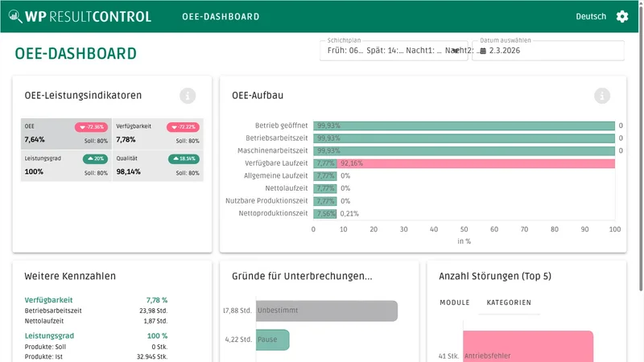644x362 pixels.
Task: Click the Verfügbarkeit red -72.22% badge
Action: [x=183, y=127]
